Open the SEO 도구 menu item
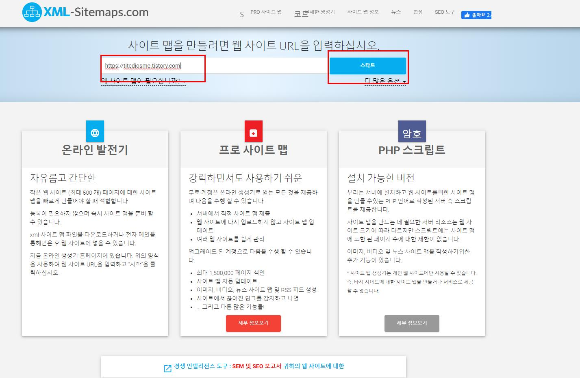This screenshot has height=378, width=580. 444,12
